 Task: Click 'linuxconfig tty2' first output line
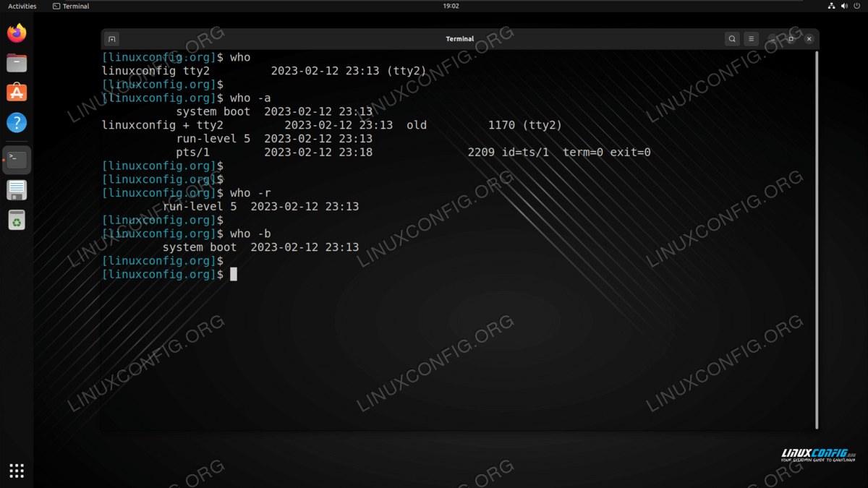pyautogui.click(x=264, y=71)
